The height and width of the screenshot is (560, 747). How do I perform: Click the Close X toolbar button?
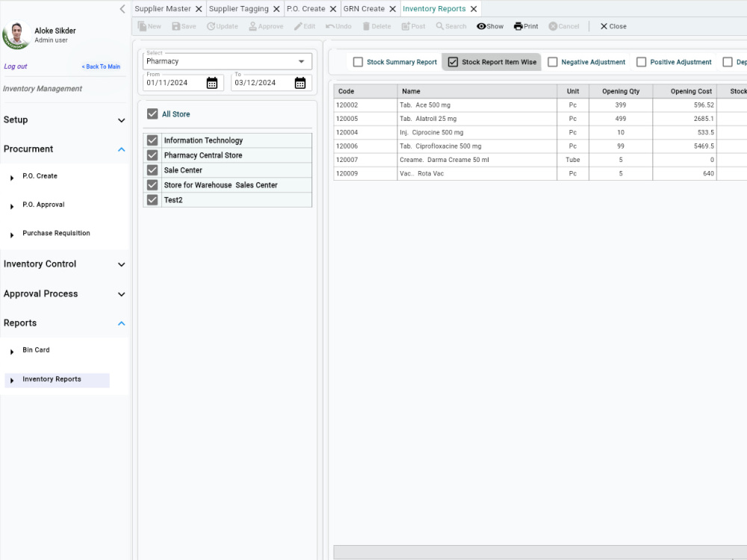click(x=613, y=26)
